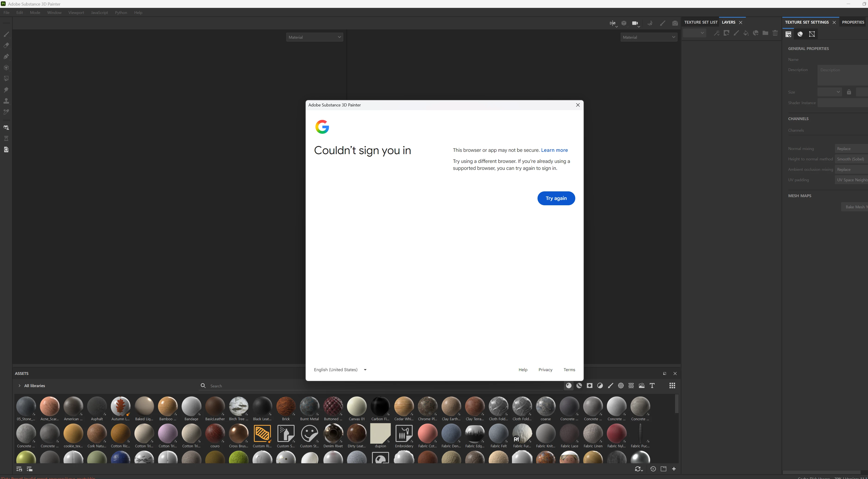
Task: Open the Size dropdown in Texture Set Settings
Action: click(x=830, y=92)
